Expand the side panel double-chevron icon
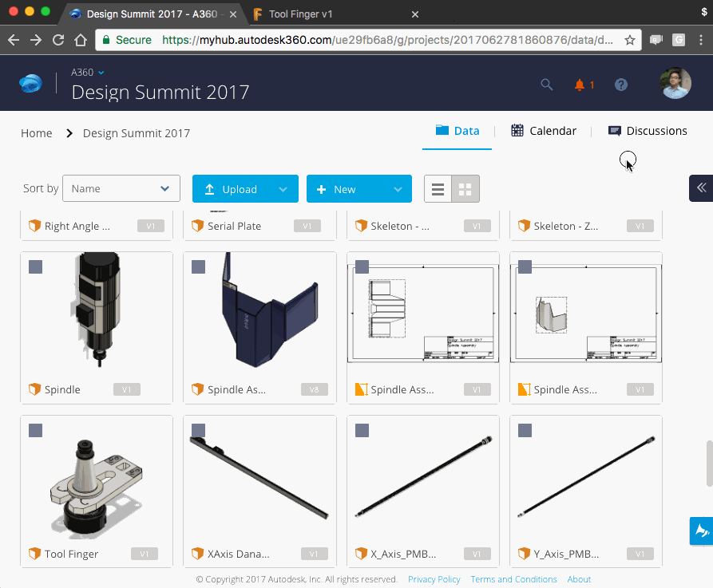 tap(701, 187)
